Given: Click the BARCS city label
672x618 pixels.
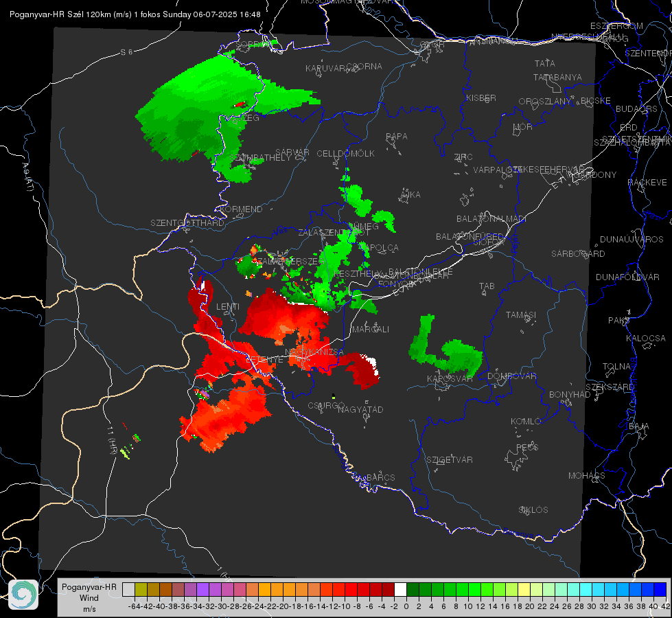Looking at the screenshot, I should click(x=381, y=477).
